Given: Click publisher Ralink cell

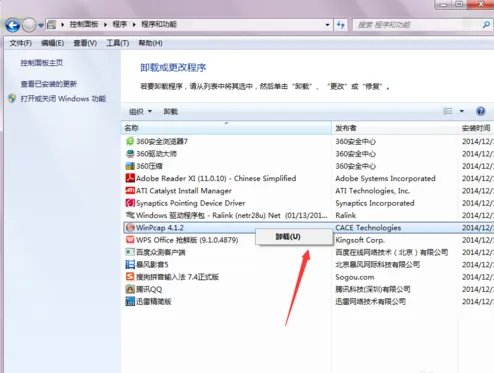Looking at the screenshot, I should (x=346, y=215).
